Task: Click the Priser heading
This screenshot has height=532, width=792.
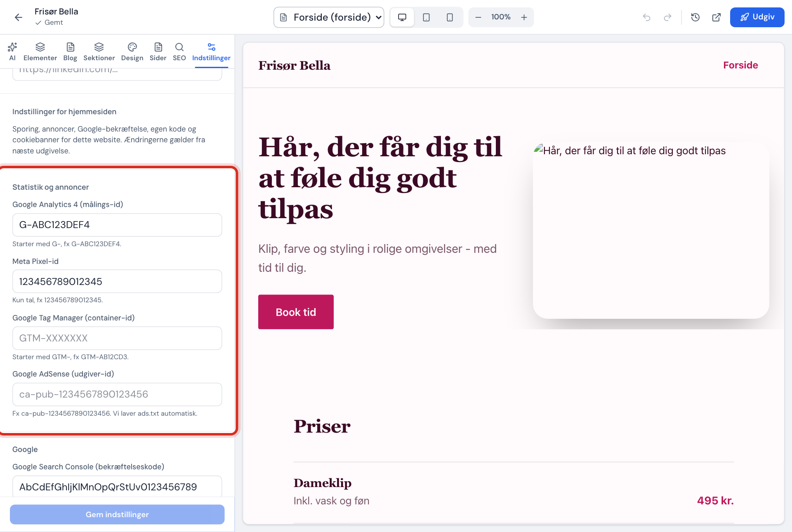Action: (x=322, y=426)
